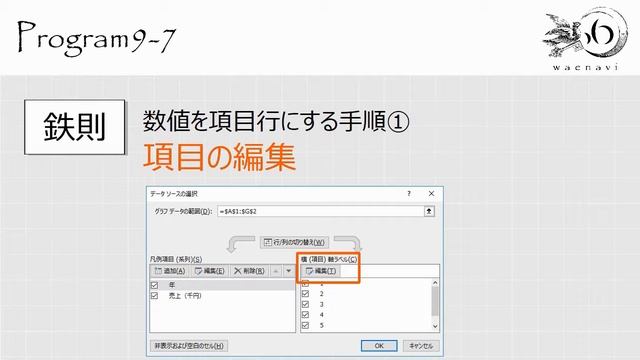Close the data source selection dialog
This screenshot has width=640, height=360.
tap(431, 193)
